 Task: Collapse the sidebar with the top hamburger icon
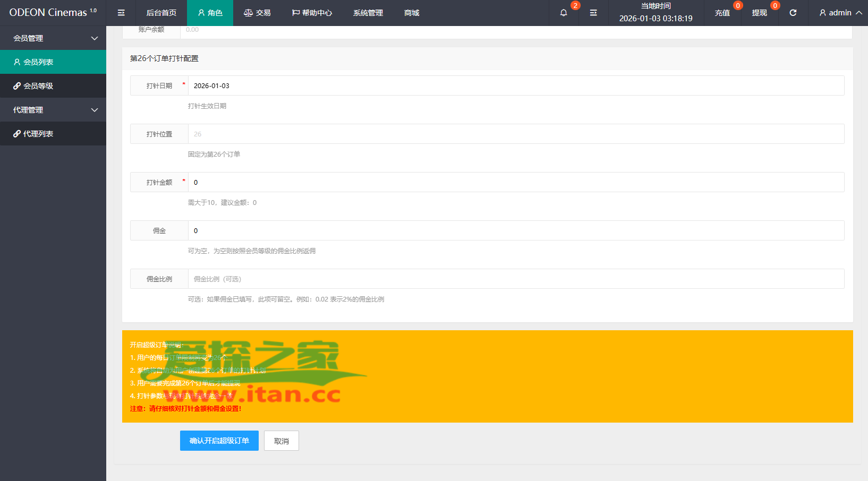tap(121, 13)
